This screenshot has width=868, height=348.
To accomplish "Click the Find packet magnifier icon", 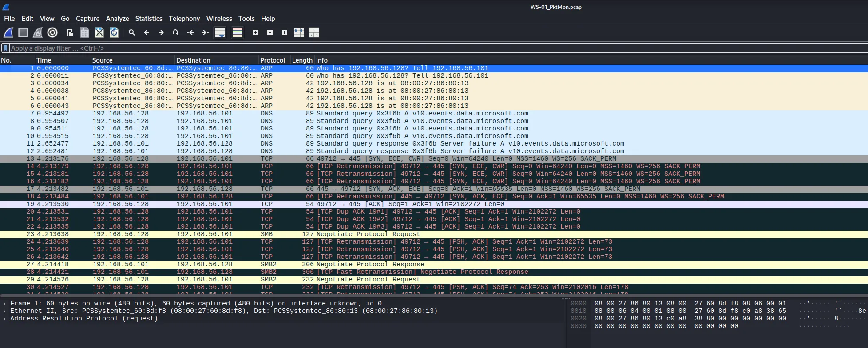I will tap(132, 32).
